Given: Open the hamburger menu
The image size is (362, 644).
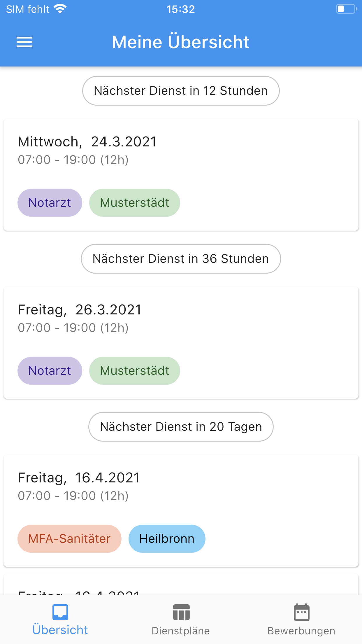Looking at the screenshot, I should click(24, 42).
